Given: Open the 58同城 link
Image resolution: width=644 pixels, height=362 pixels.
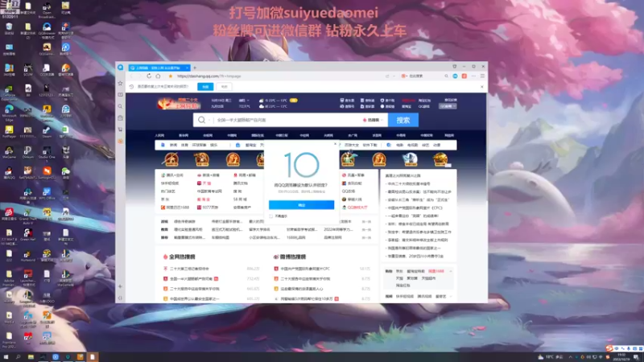Looking at the screenshot, I should [x=239, y=199].
